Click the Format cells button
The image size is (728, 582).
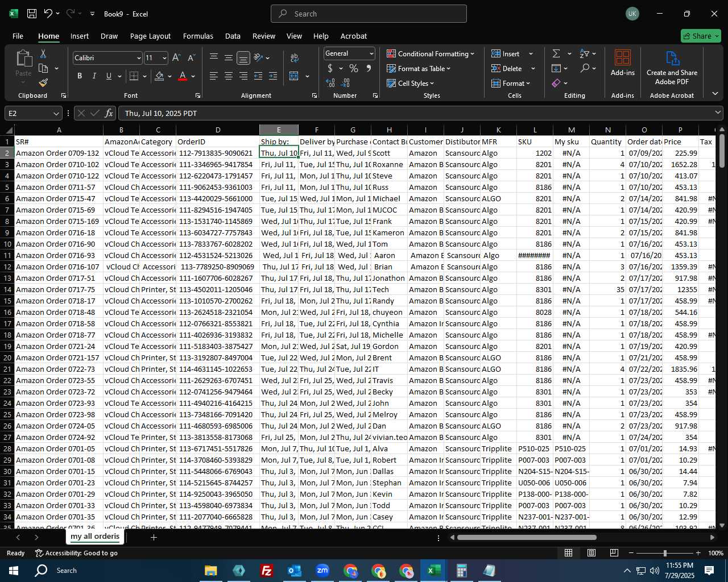[511, 83]
